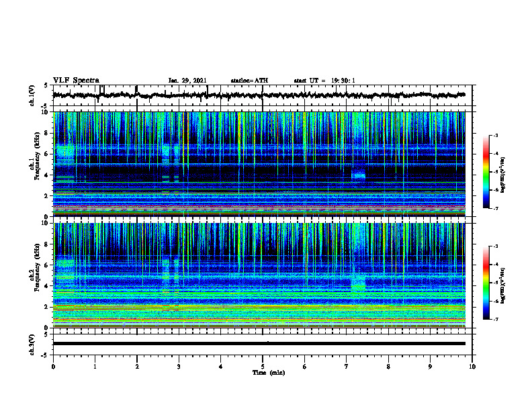This screenshot has width=532, height=411.
Task: Click time tick label "3" on x-axis
Action: (x=179, y=367)
